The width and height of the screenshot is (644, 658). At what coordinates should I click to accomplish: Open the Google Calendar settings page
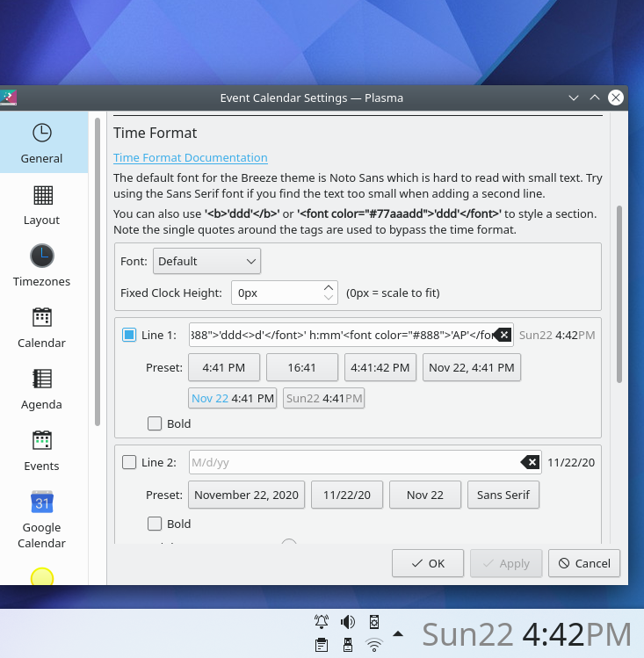coord(41,518)
